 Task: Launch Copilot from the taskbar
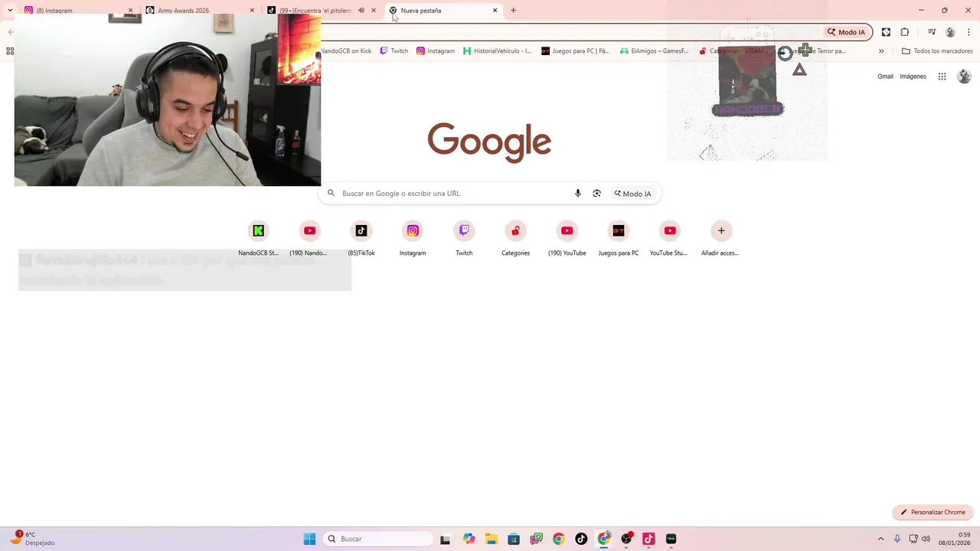click(469, 539)
